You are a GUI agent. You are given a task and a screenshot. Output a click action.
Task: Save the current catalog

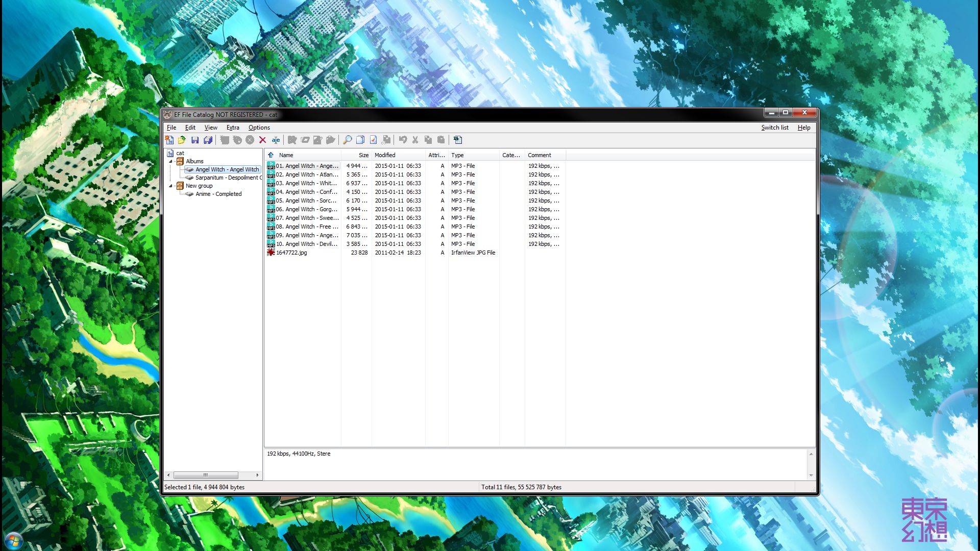pos(195,140)
